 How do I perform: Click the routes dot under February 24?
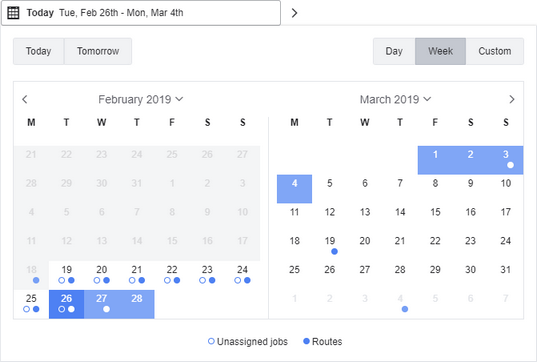(247, 280)
